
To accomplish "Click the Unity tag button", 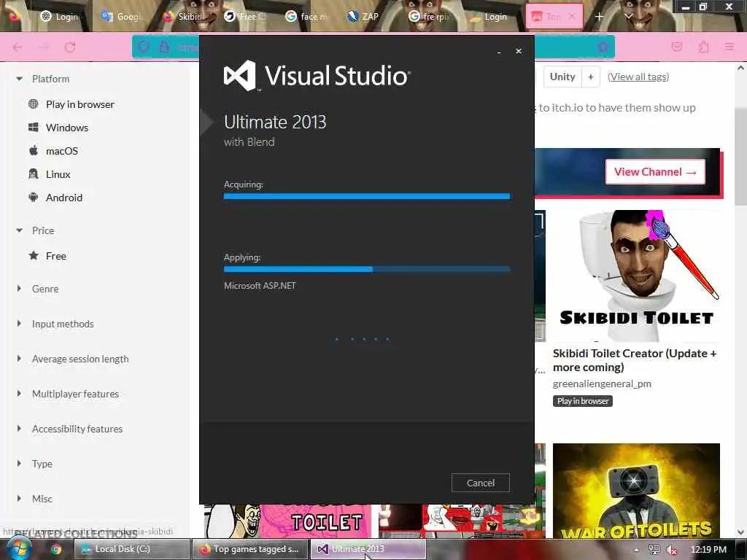I will tap(562, 77).
